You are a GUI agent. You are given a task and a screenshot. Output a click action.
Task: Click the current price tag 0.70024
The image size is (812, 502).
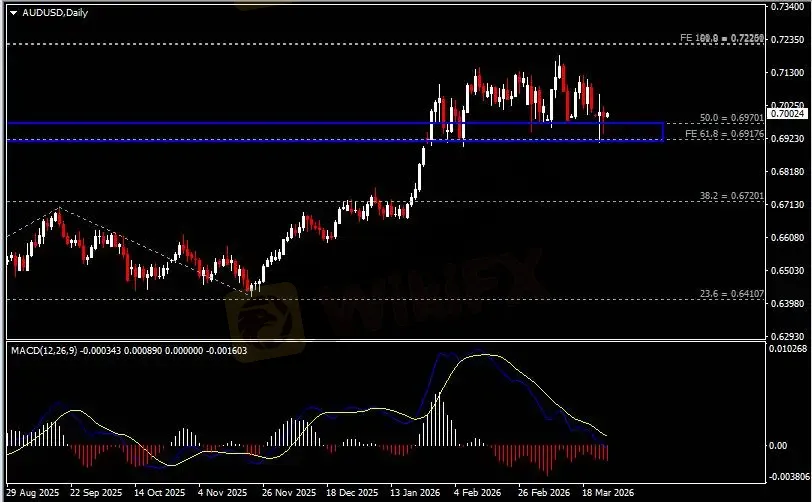click(788, 114)
